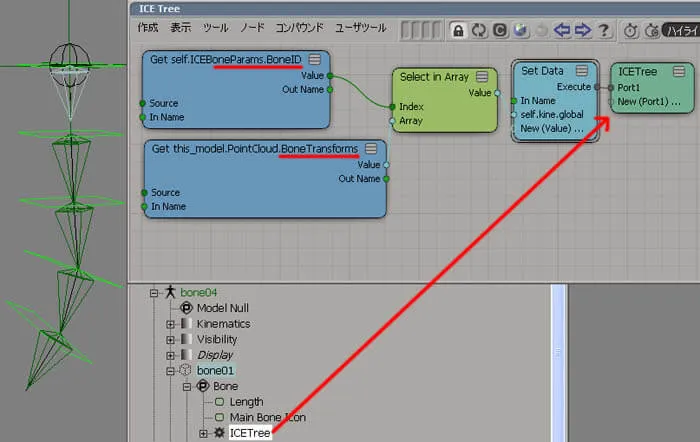700x442 pixels.
Task: Click the left blue arrow navigation icon
Action: coord(562,30)
